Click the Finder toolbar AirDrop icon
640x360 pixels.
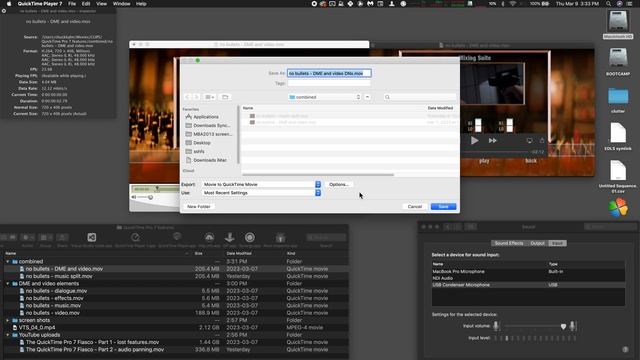point(209,237)
